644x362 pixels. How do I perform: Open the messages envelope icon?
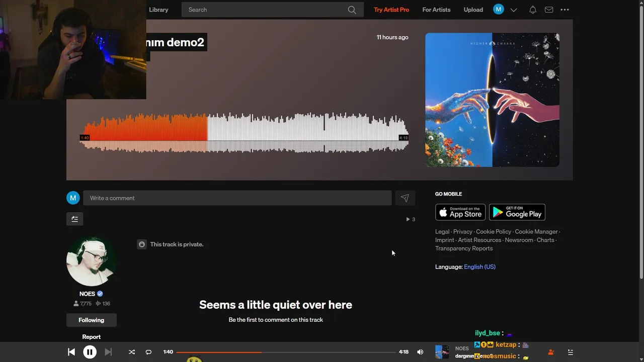(549, 10)
